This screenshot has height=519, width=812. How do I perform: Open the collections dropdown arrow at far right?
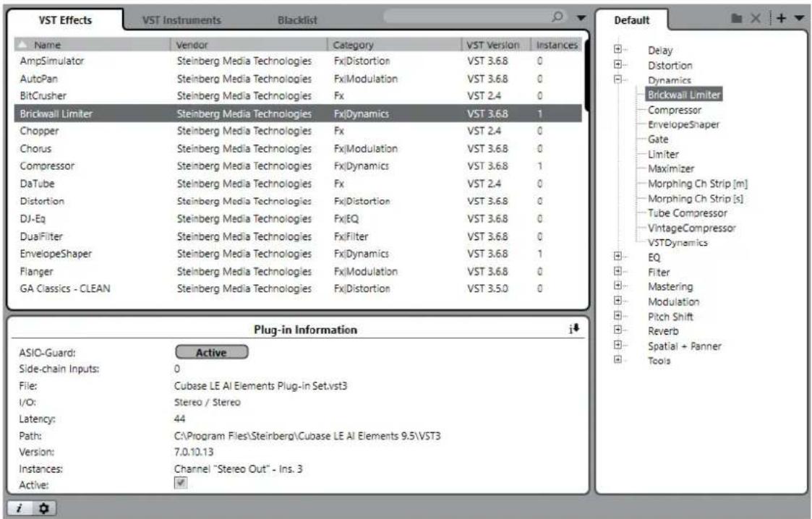(799, 19)
